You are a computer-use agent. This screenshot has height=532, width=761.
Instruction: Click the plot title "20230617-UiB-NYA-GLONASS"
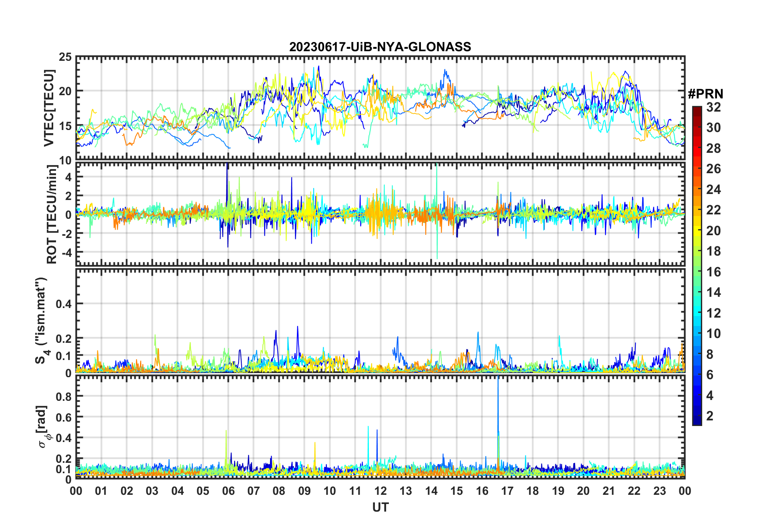pyautogui.click(x=380, y=47)
